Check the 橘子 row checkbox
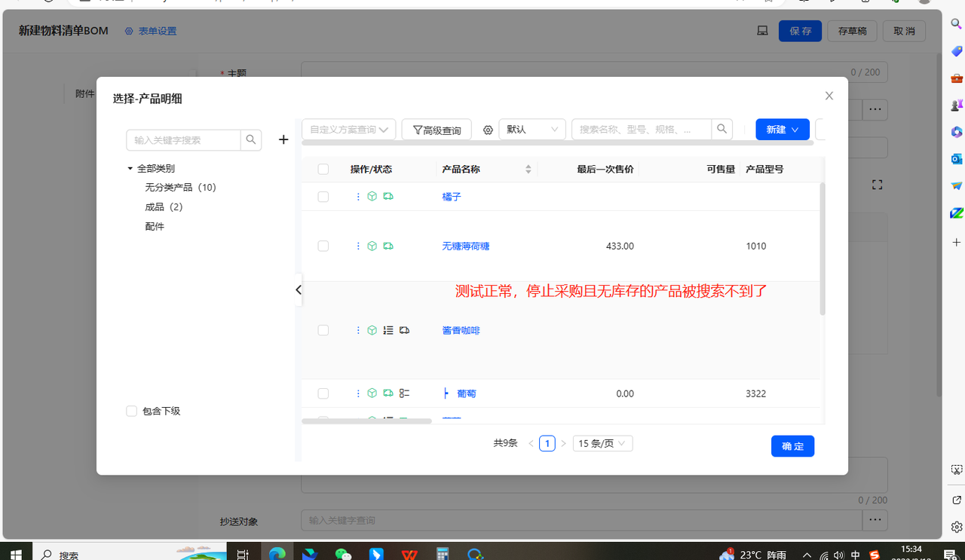 (x=323, y=197)
